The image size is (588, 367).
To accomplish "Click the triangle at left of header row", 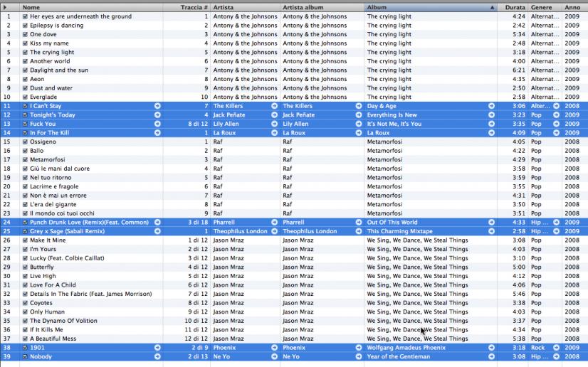I will click(5, 7).
